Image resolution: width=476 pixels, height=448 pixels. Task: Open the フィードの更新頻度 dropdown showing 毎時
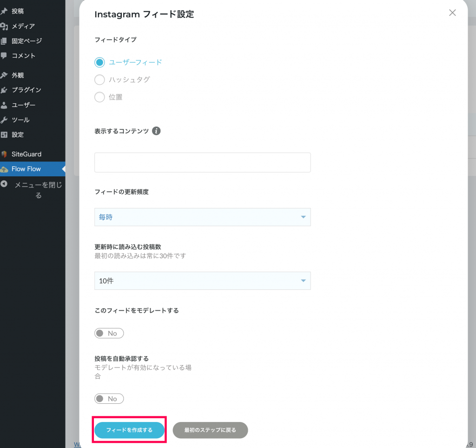pyautogui.click(x=203, y=217)
